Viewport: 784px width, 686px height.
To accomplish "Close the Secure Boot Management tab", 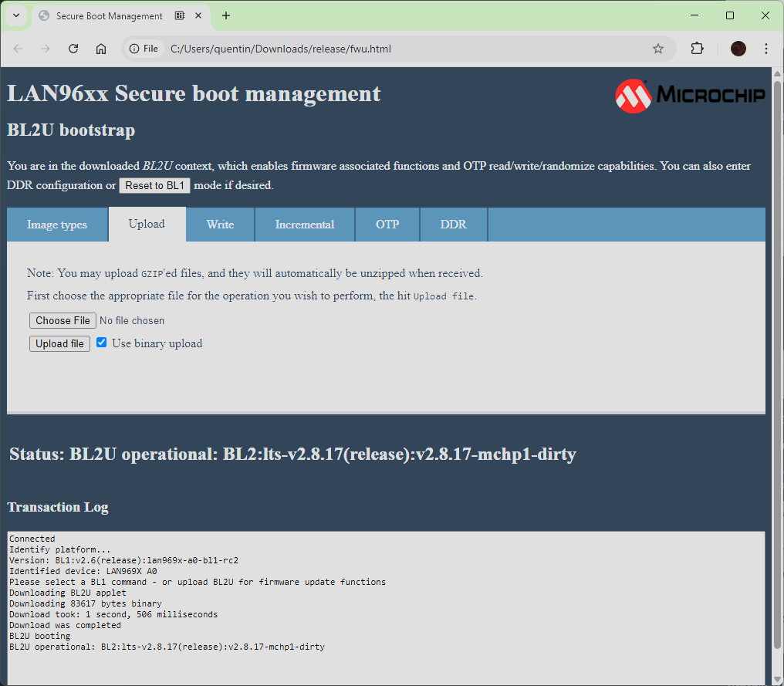I will [x=201, y=15].
